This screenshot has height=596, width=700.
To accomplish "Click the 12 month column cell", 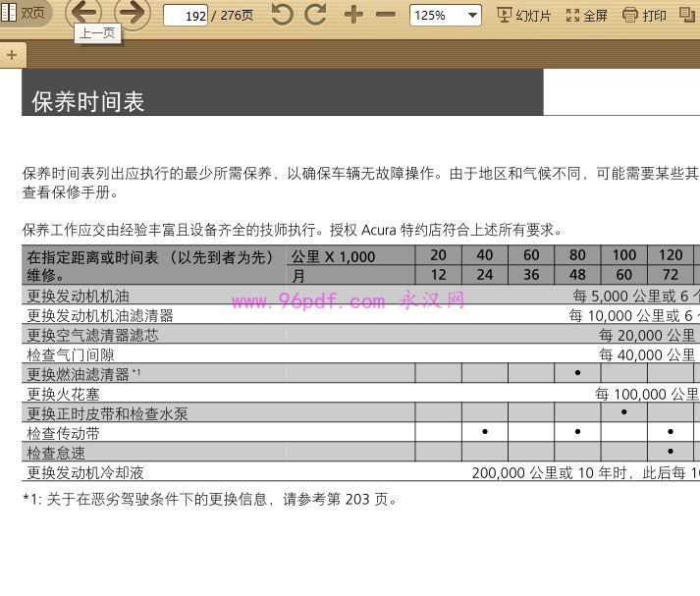I will [439, 275].
